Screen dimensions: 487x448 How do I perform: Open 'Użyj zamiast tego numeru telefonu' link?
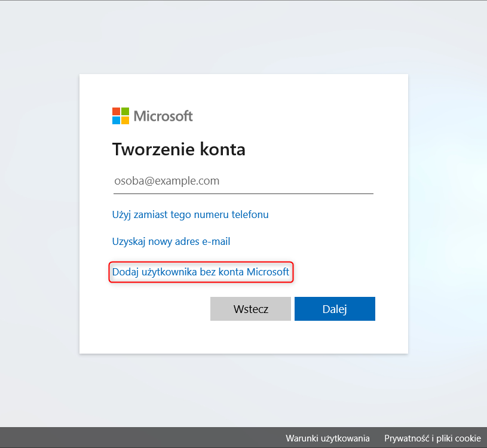pos(190,214)
